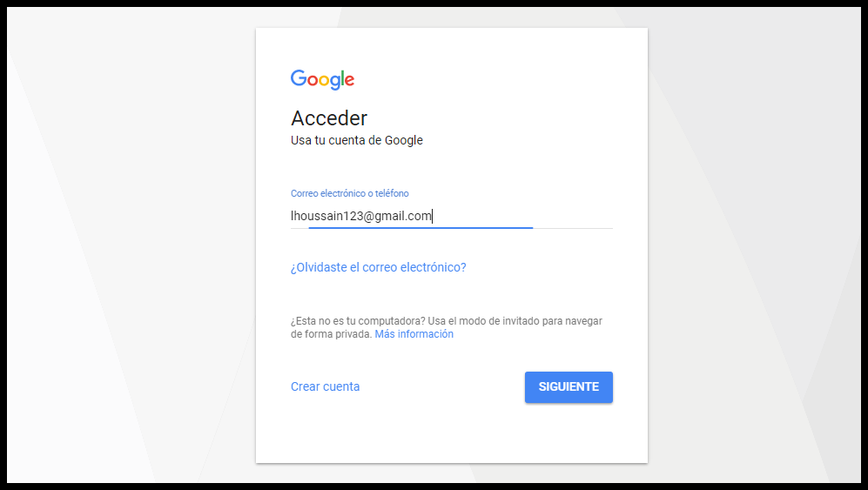Click the typed lhoussain123@gmail.com address text
Image resolution: width=868 pixels, height=490 pixels.
click(x=360, y=216)
